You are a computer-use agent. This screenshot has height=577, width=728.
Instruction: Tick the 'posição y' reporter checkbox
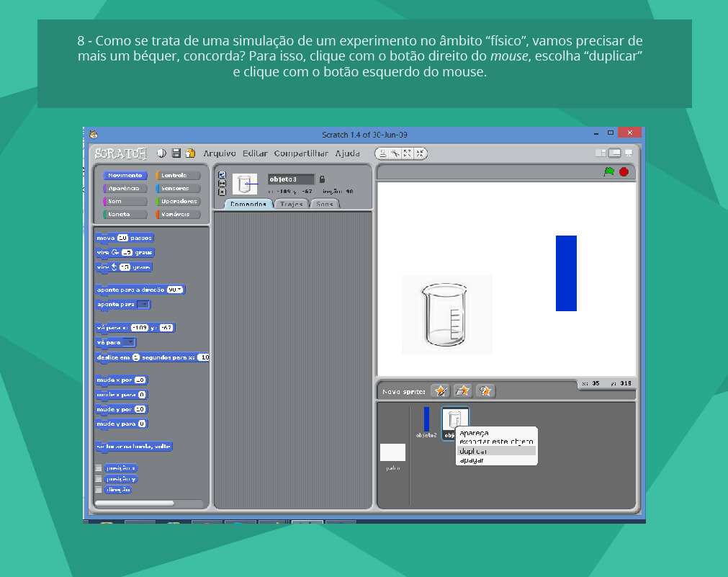click(x=99, y=479)
